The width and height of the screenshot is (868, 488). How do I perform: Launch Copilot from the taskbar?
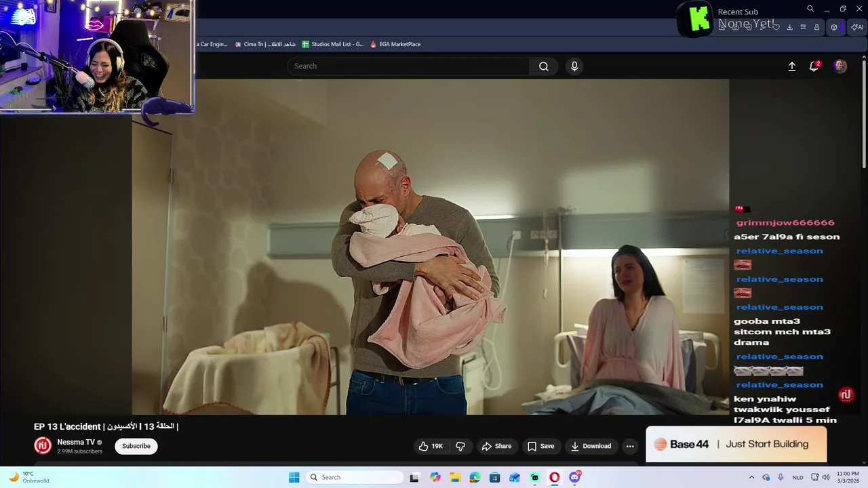(x=435, y=477)
